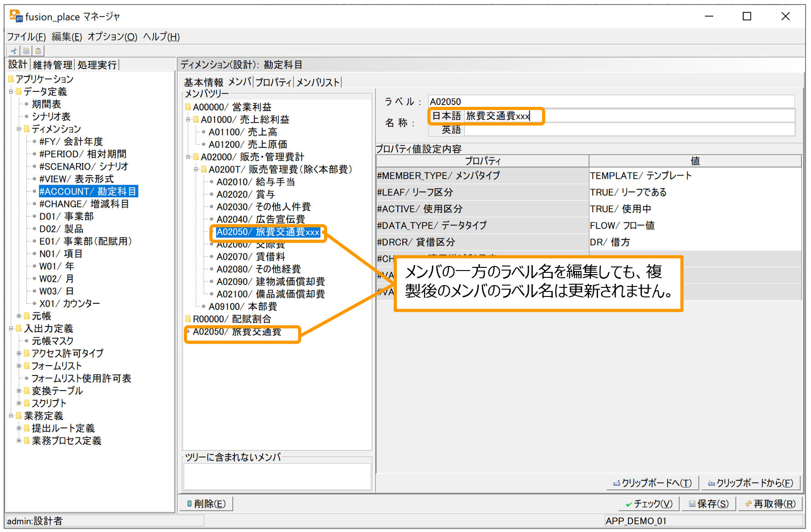Switch to the プロパティ tab

point(274,82)
